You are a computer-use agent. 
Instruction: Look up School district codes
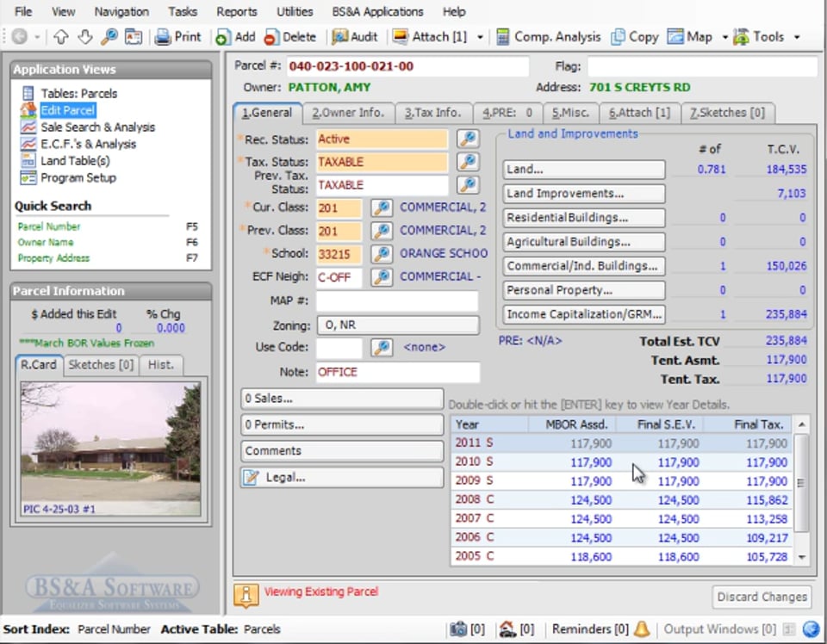coord(382,254)
